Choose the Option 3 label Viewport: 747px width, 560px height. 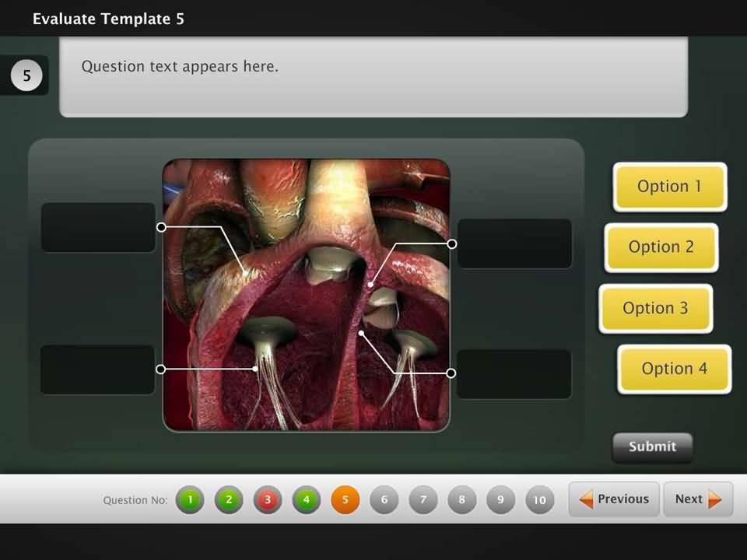pyautogui.click(x=655, y=308)
